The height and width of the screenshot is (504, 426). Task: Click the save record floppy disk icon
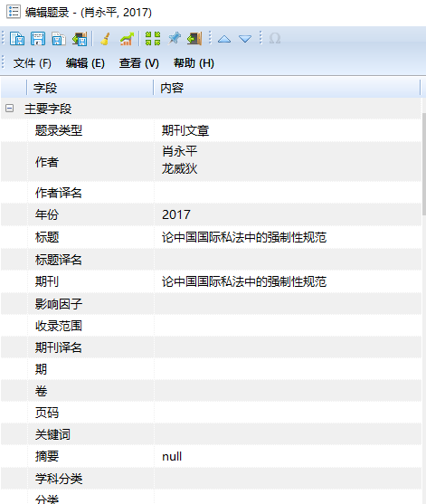tap(38, 39)
